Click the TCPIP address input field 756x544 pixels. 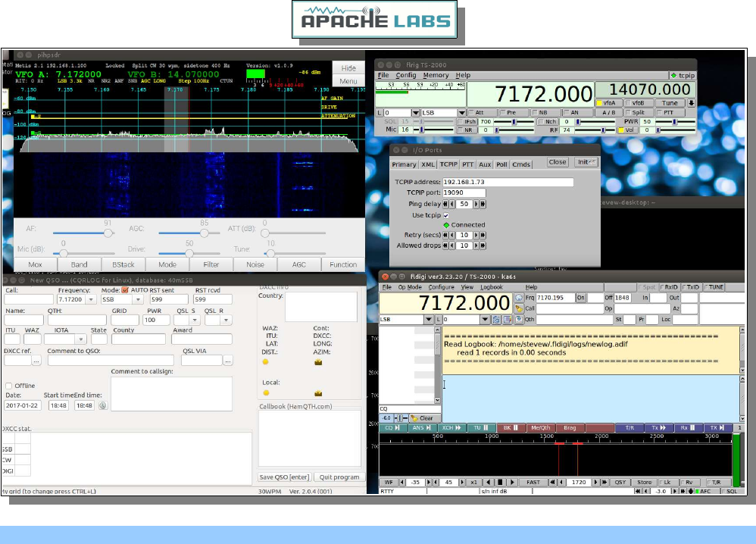point(508,182)
